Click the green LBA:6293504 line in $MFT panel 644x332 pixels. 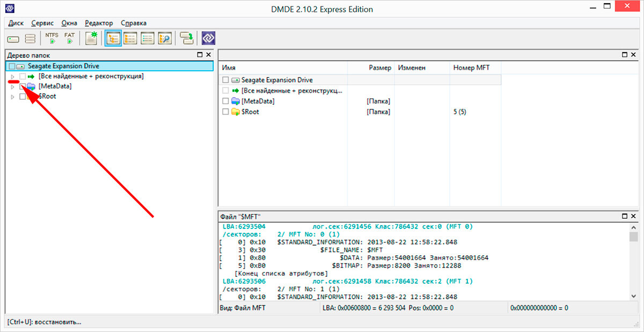[348, 227]
